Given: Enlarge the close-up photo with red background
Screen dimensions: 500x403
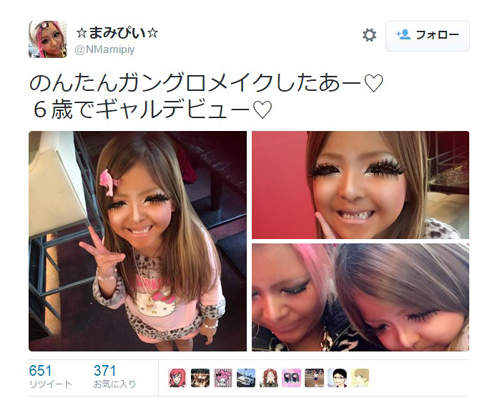Looking at the screenshot, I should (360, 185).
